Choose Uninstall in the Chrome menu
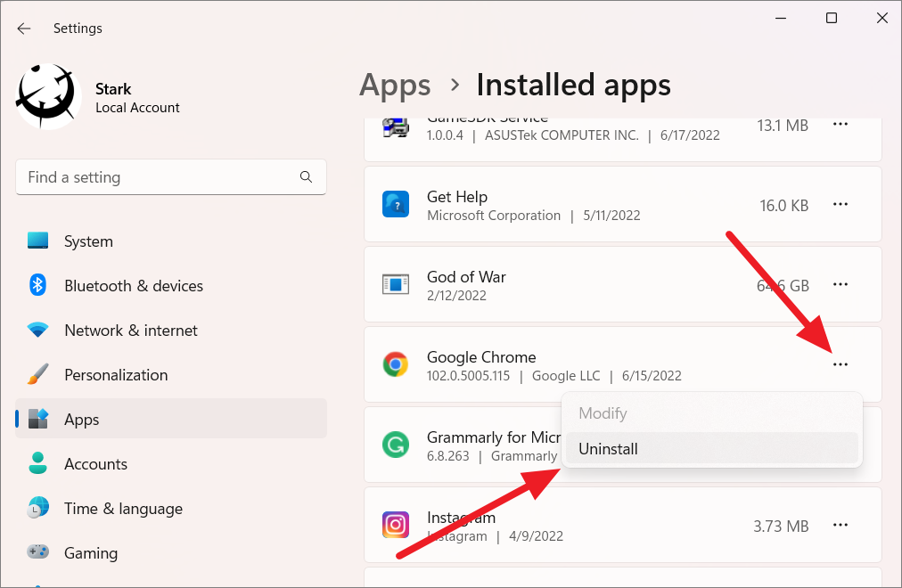Screen dimensions: 902x588 pyautogui.click(x=712, y=448)
